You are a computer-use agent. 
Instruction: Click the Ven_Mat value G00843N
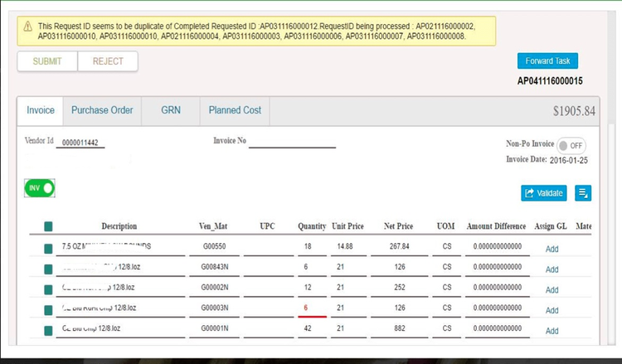[x=214, y=267]
